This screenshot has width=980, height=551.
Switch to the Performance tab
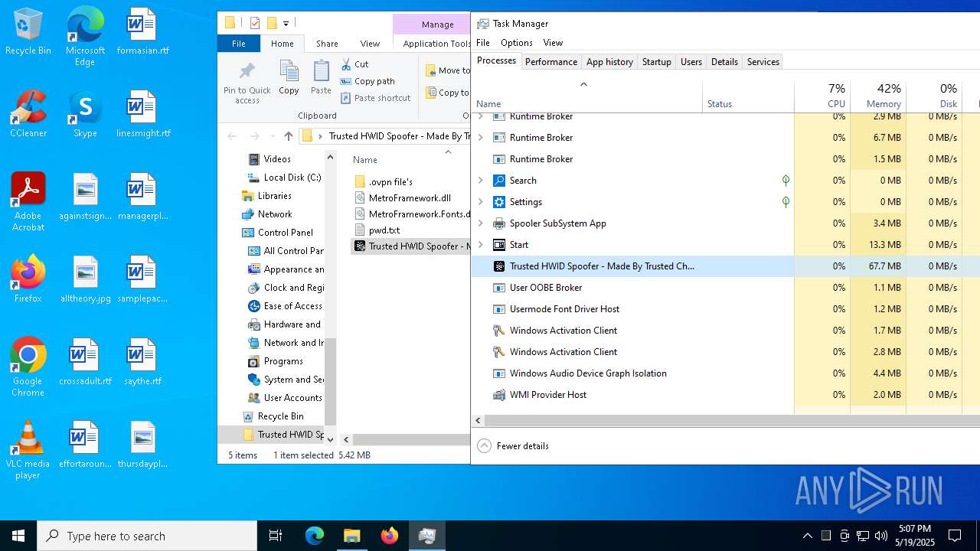pos(551,62)
